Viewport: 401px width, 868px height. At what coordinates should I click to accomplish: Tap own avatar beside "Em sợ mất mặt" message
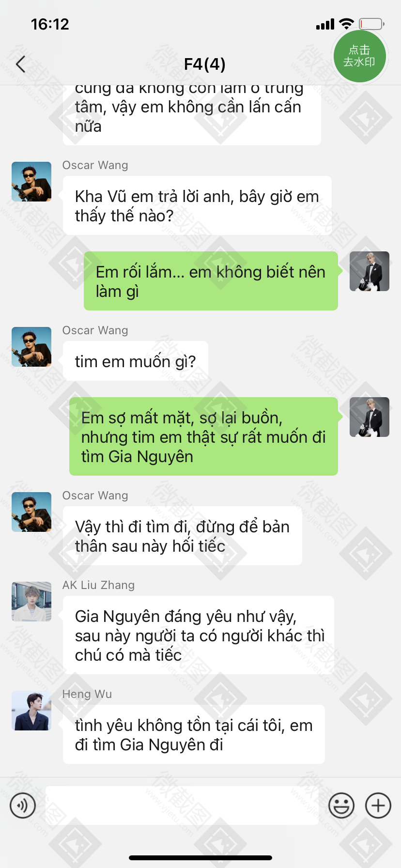[370, 417]
